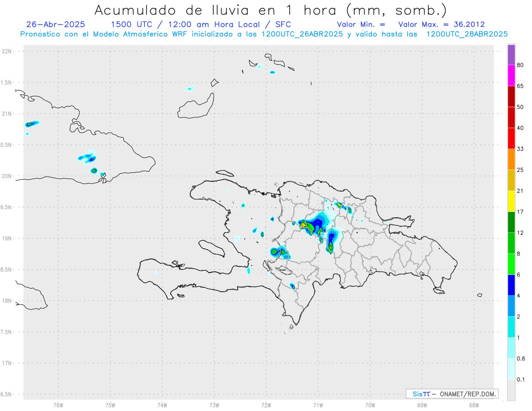Click the magenta 65–80 colorbar segment
This screenshot has height=411, width=532.
(511, 76)
